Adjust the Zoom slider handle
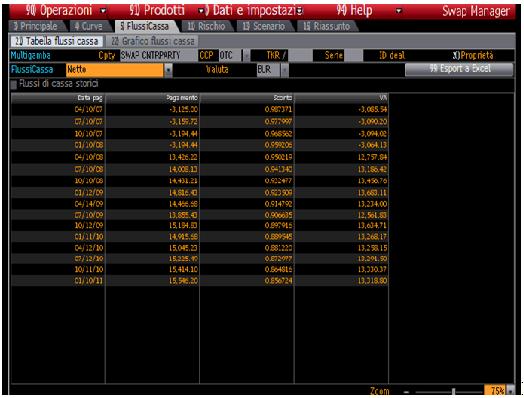The height and width of the screenshot is (398, 524). [x=453, y=391]
